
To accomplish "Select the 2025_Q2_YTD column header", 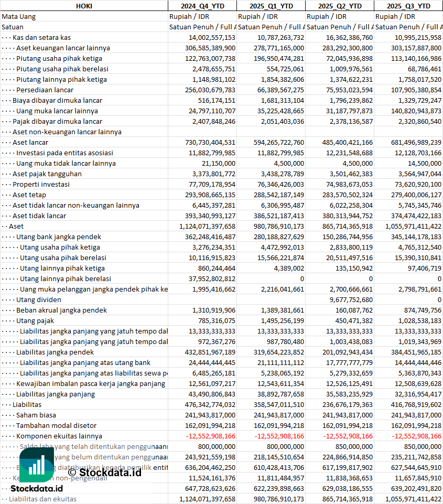I will pos(340,6).
